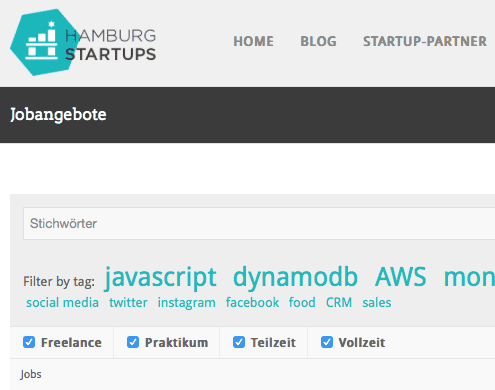The height and width of the screenshot is (390, 495).
Task: Click the food tag
Action: pyautogui.click(x=302, y=303)
